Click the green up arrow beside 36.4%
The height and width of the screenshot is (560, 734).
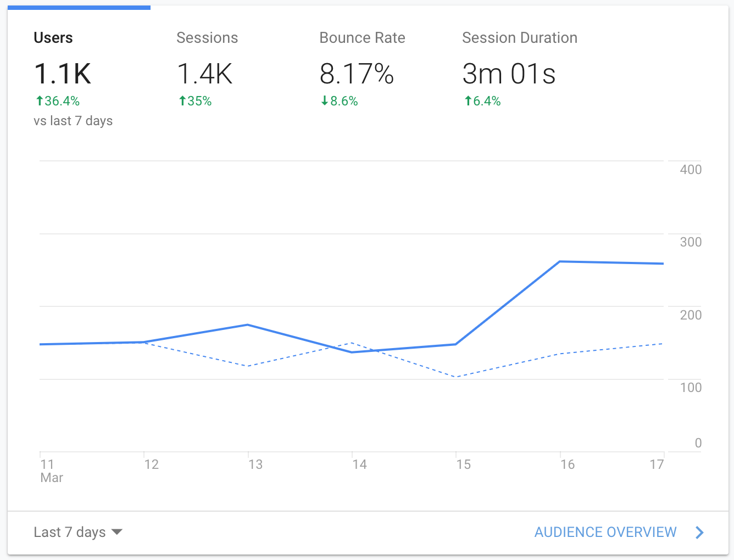click(x=40, y=101)
